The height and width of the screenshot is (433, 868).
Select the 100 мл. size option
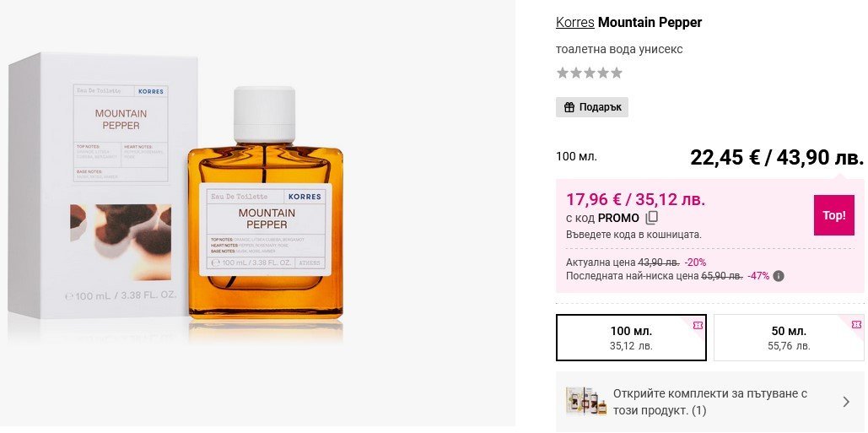point(631,338)
